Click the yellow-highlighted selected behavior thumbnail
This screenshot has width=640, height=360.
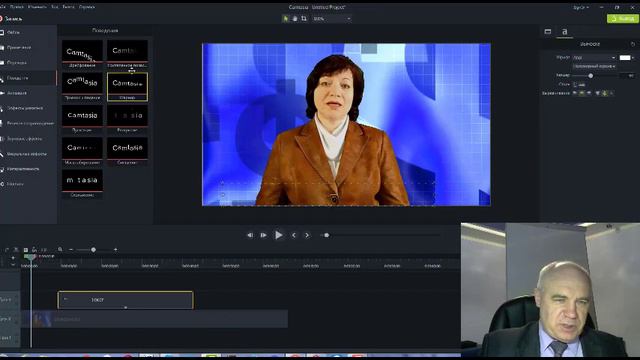[127, 87]
